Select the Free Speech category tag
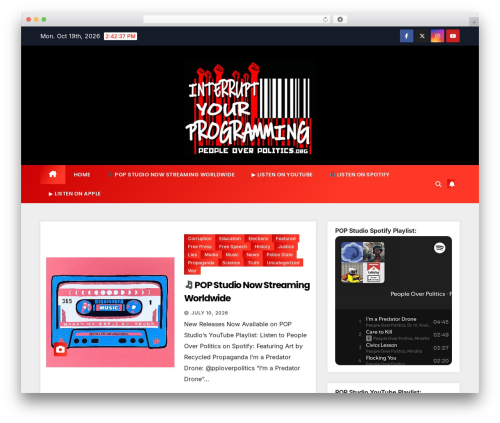The width and height of the screenshot is (500, 423). (x=233, y=247)
